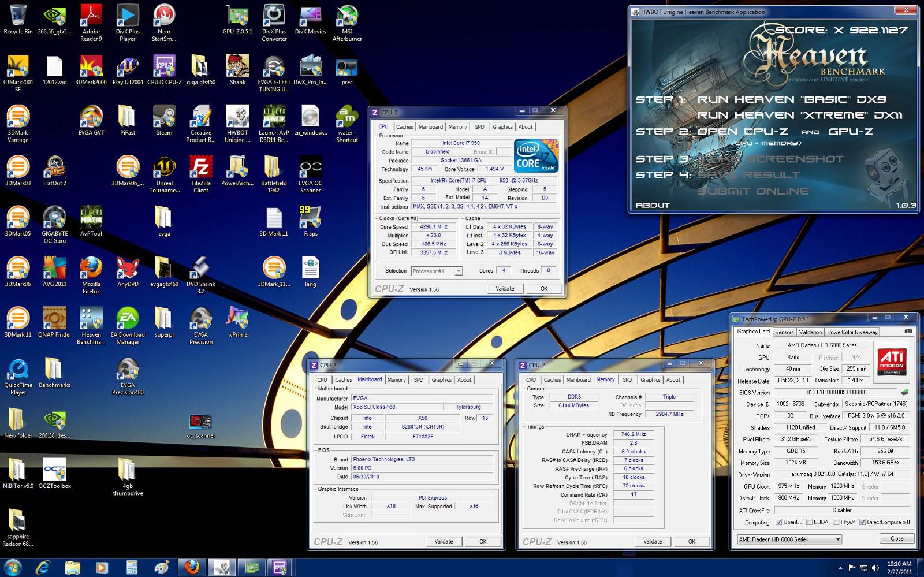Toggle the CUDA checkbox in GPU-Z
Screen dimensions: 924x577
809,522
